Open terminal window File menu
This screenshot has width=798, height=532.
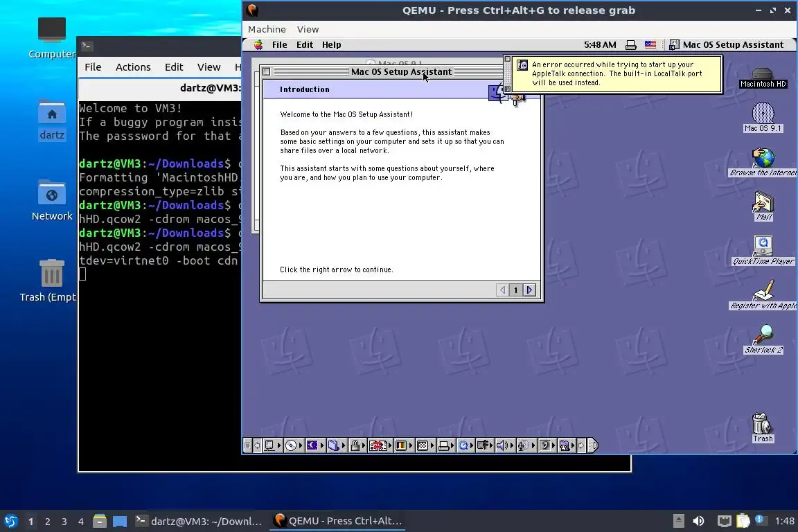(x=93, y=67)
